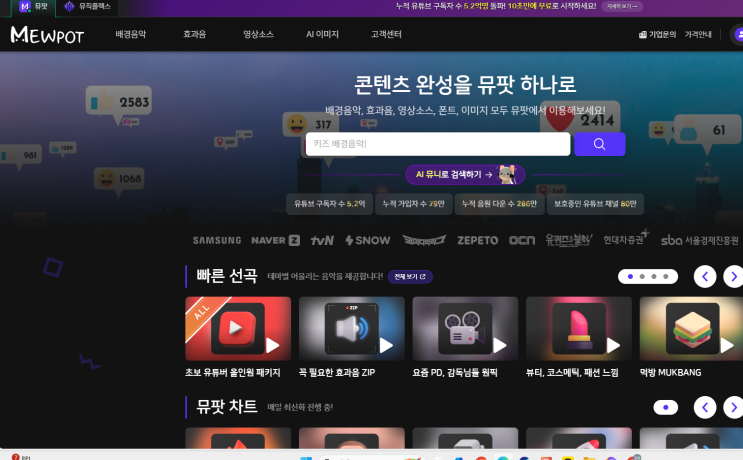
Task: Click the tvN partner logo
Action: (x=322, y=241)
